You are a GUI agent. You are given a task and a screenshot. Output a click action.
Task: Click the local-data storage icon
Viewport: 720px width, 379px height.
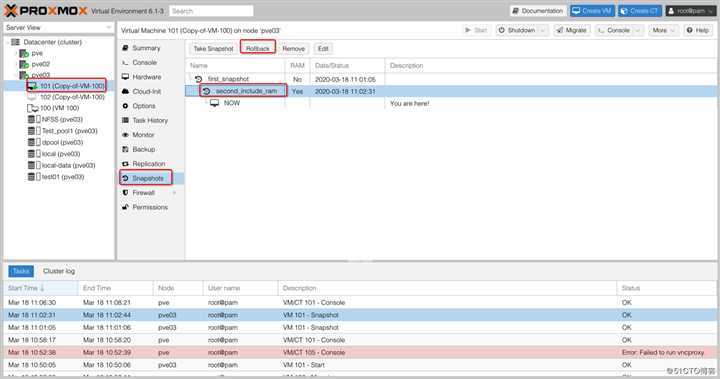pos(34,165)
